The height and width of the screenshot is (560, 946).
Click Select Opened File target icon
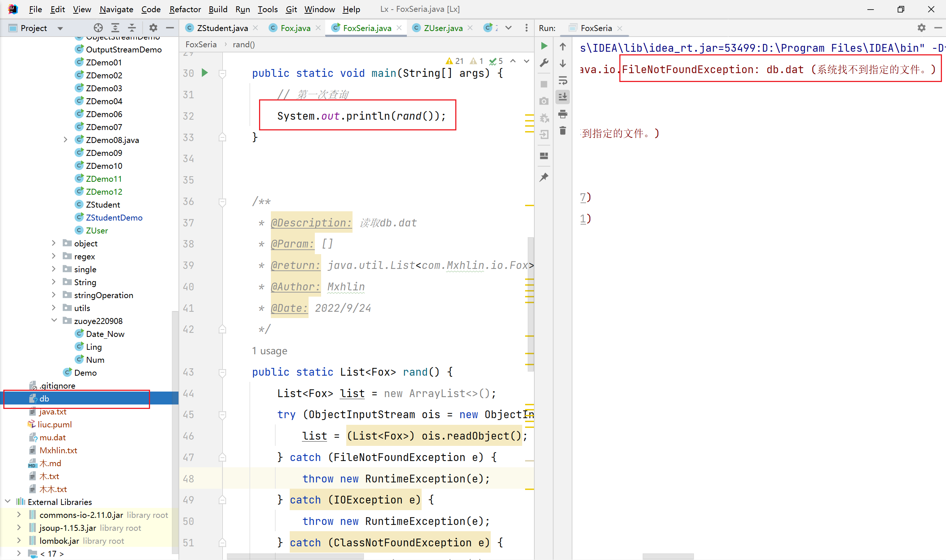[x=98, y=28]
